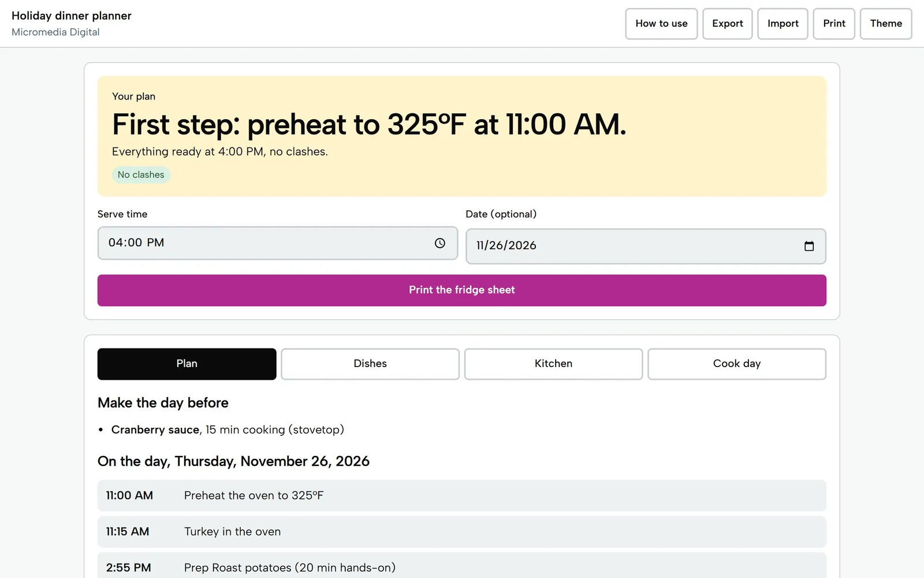The height and width of the screenshot is (578, 924).
Task: Click the Micromedia Digital subtitle
Action: [x=55, y=32]
